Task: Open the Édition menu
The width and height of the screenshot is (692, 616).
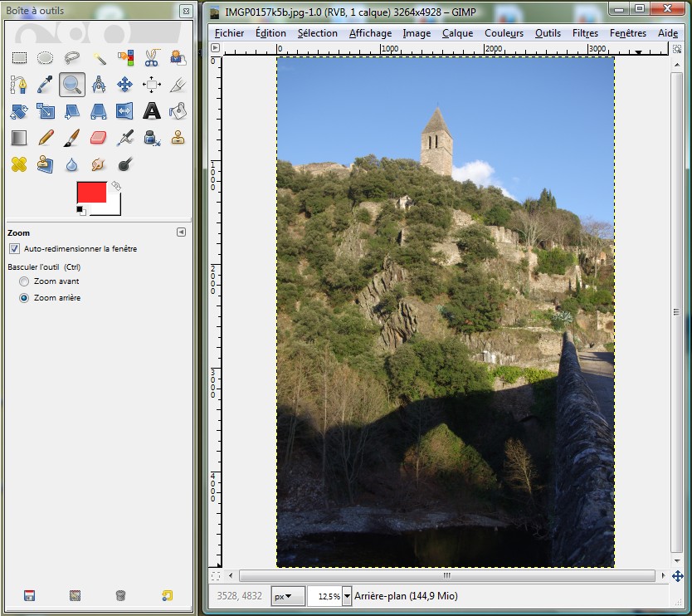Action: 270,33
